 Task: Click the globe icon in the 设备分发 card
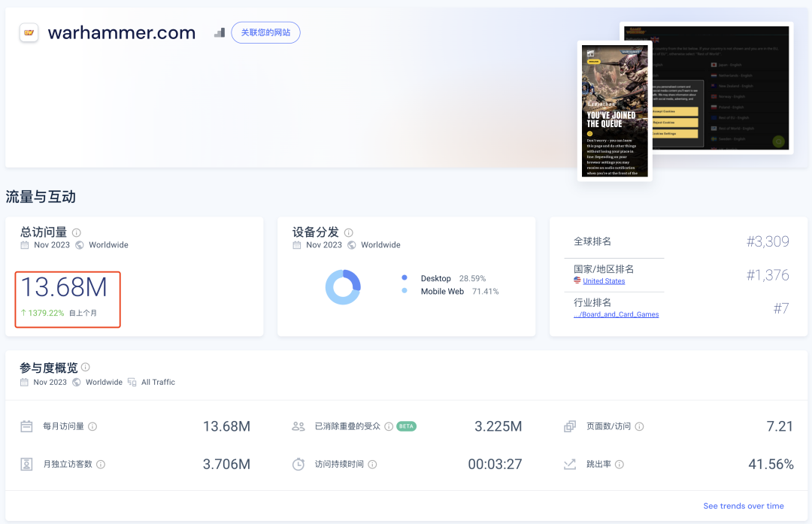tap(352, 245)
